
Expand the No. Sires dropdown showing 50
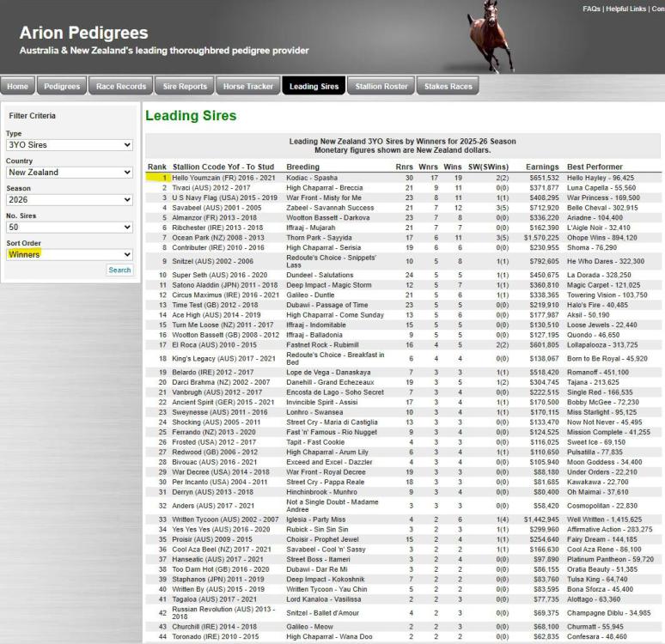tap(70, 228)
